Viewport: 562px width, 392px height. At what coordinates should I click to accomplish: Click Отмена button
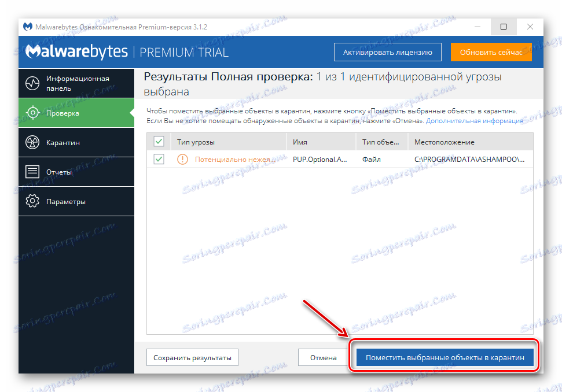pyautogui.click(x=324, y=357)
